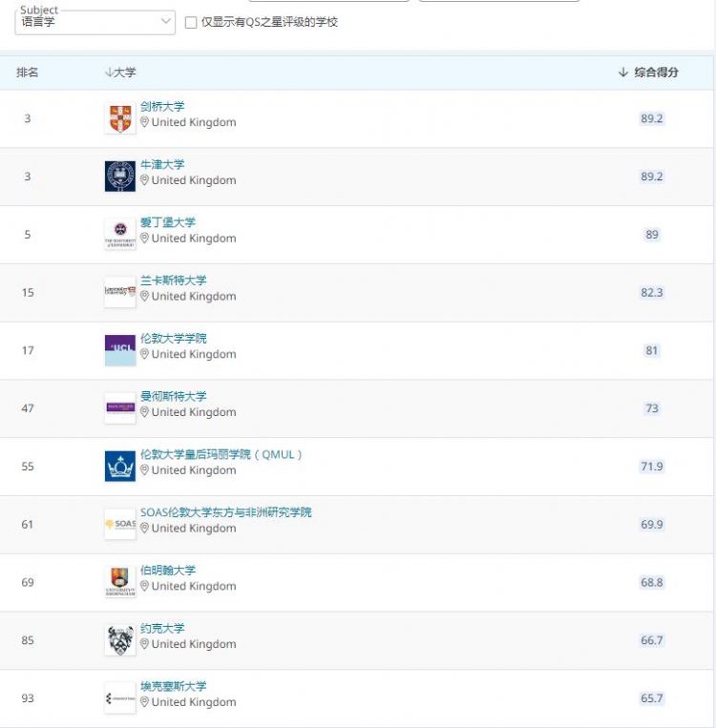Open 伦敦大学皇后玛丽学院 (QMUL) link

(x=221, y=454)
